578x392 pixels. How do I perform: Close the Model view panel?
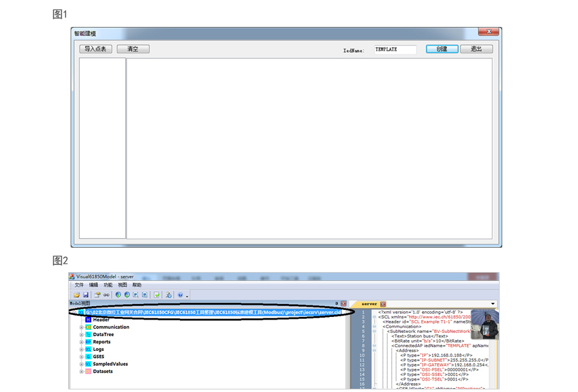coord(344,303)
